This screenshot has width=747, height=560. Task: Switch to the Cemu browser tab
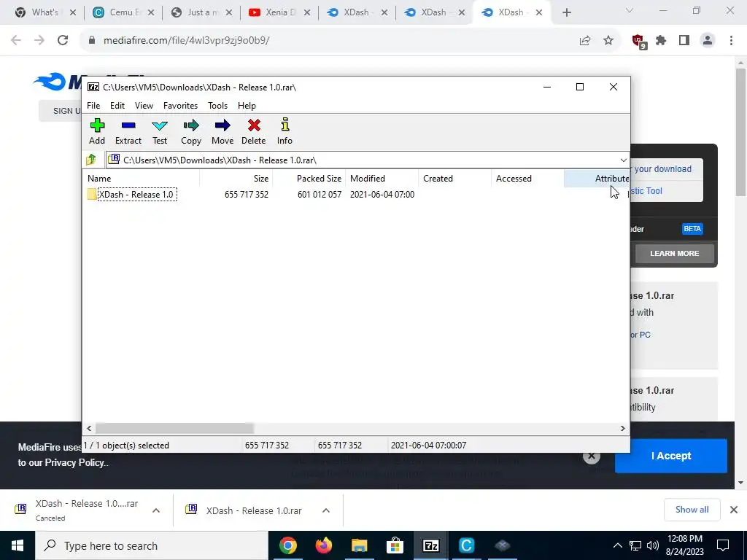[x=123, y=12]
